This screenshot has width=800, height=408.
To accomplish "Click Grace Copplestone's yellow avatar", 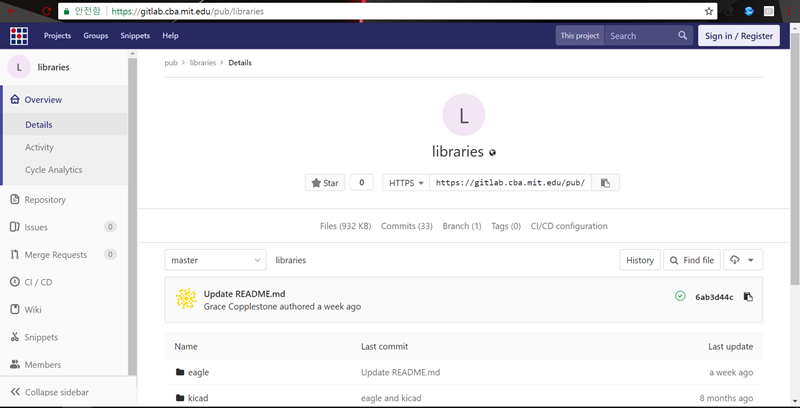I will [x=186, y=298].
